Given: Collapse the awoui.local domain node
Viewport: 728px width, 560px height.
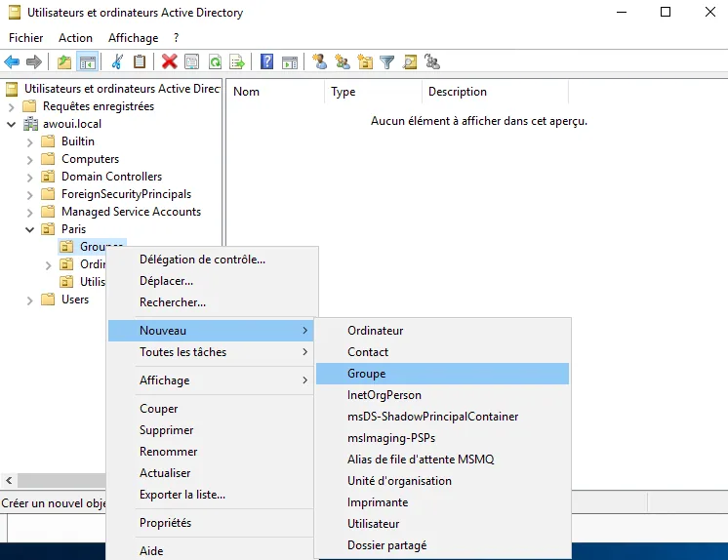Looking at the screenshot, I should click(x=11, y=124).
